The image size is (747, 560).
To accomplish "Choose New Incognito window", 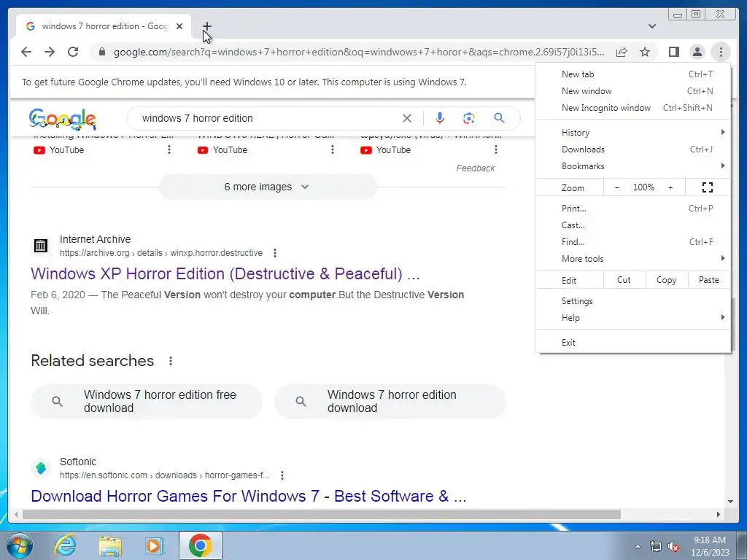I will click(x=634, y=108).
